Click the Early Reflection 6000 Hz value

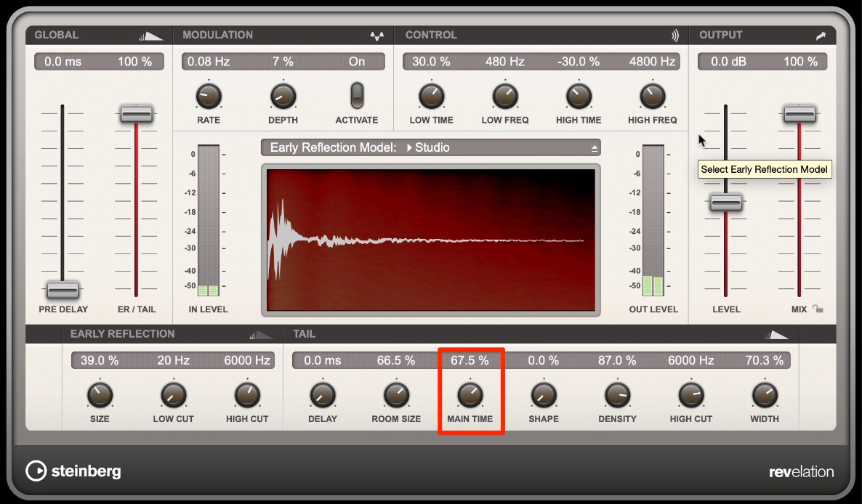click(247, 360)
